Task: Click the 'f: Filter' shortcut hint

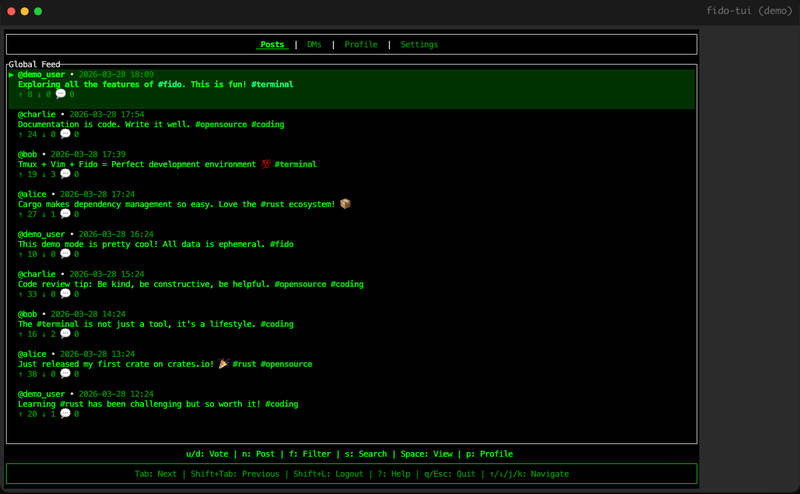Action: click(310, 454)
